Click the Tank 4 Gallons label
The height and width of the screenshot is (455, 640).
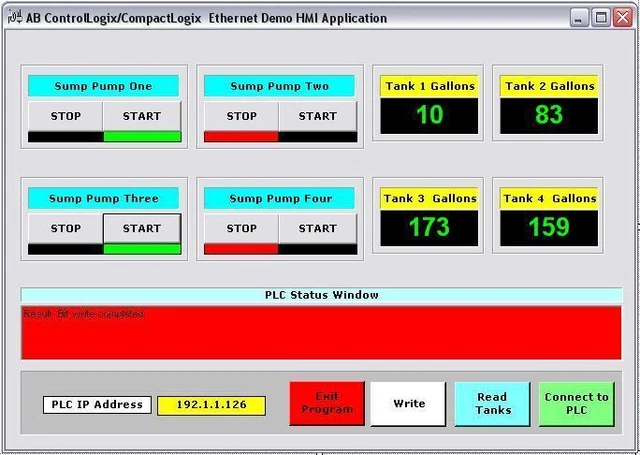(549, 199)
